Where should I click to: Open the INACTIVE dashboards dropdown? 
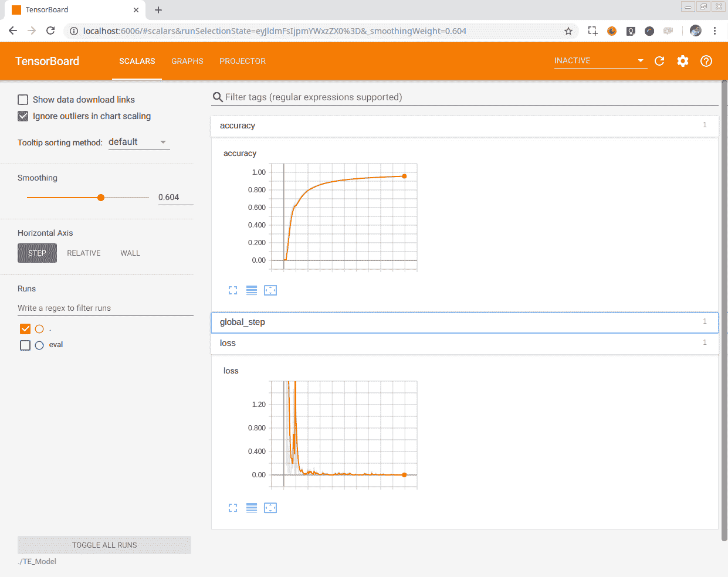[x=599, y=61]
